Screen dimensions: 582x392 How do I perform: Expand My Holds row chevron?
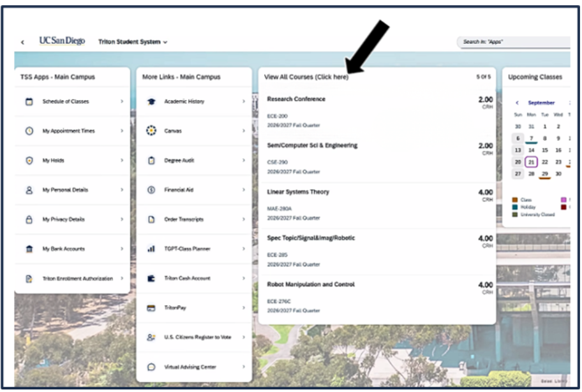(x=122, y=160)
